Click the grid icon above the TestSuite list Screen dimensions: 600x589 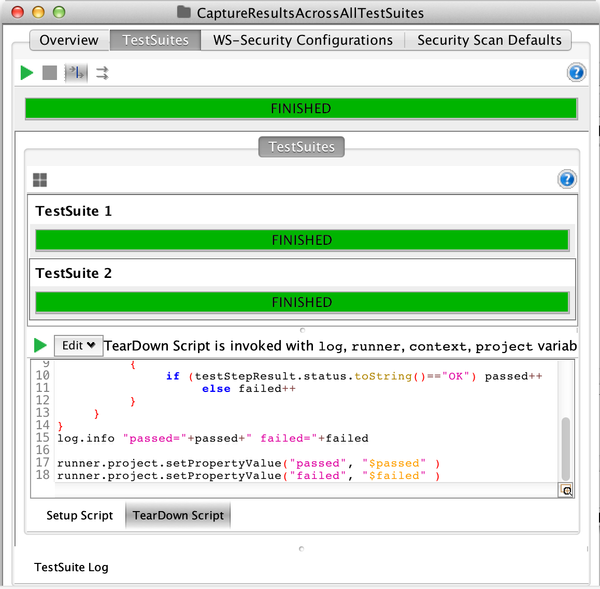tap(40, 180)
